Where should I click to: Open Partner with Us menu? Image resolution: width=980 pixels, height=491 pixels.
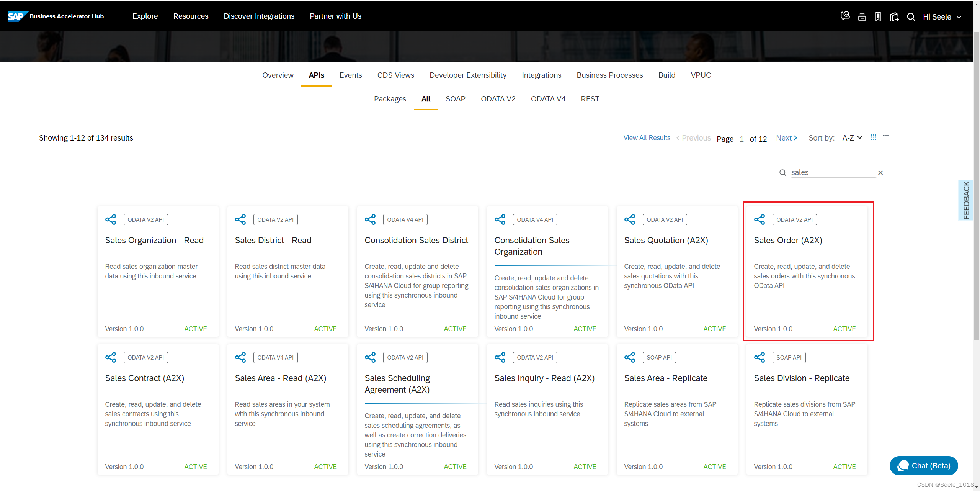(x=335, y=16)
